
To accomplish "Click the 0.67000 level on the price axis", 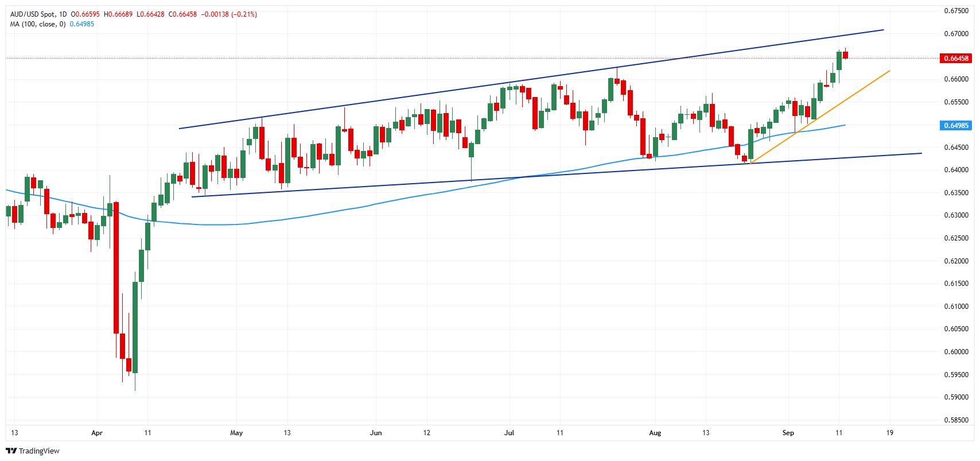I will click(956, 34).
